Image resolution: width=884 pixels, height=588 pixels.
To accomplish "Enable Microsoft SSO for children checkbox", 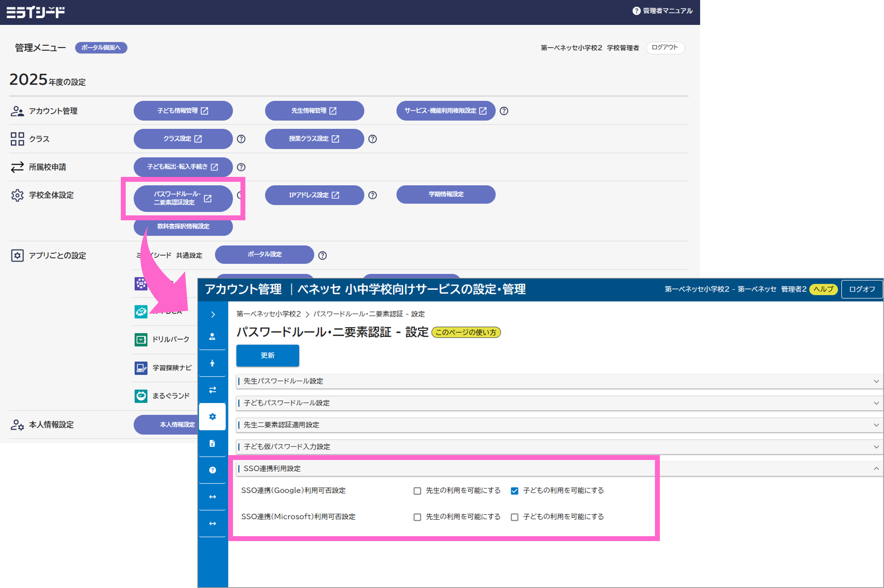I will tap(514, 517).
